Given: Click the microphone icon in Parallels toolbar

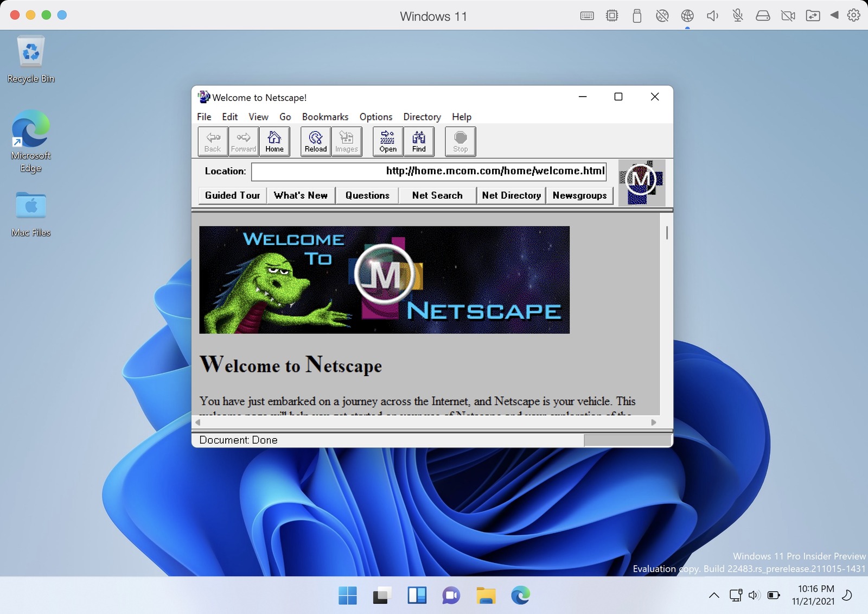Looking at the screenshot, I should pos(737,16).
